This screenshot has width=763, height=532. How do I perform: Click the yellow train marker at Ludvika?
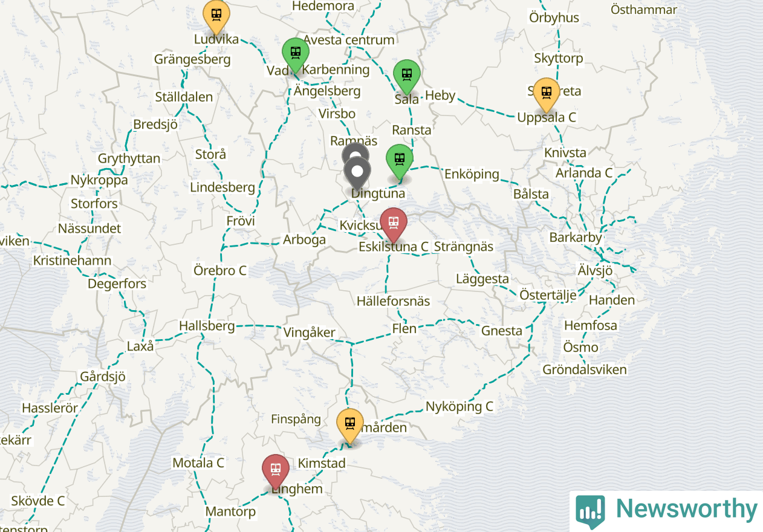coord(216,16)
